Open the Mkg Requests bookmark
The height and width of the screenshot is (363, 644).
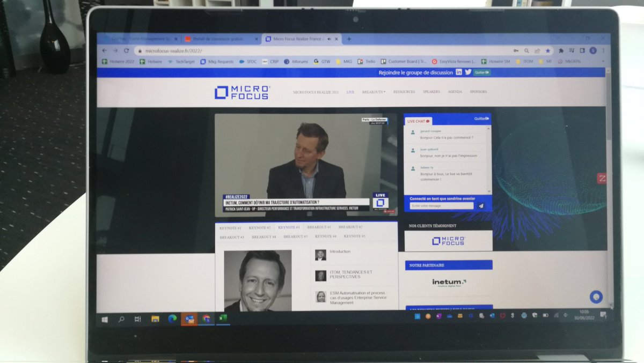[217, 62]
